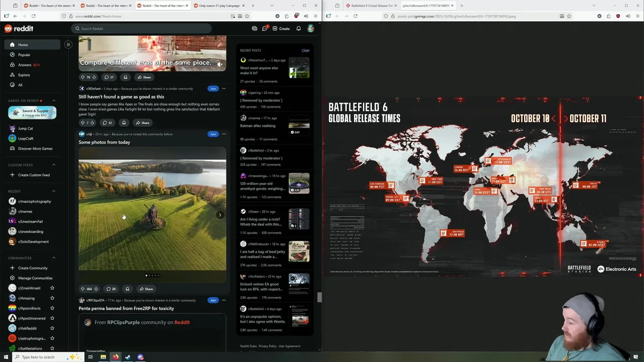The image size is (644, 362).
Task: Show next photo in r/dji gallery
Action: (x=220, y=215)
